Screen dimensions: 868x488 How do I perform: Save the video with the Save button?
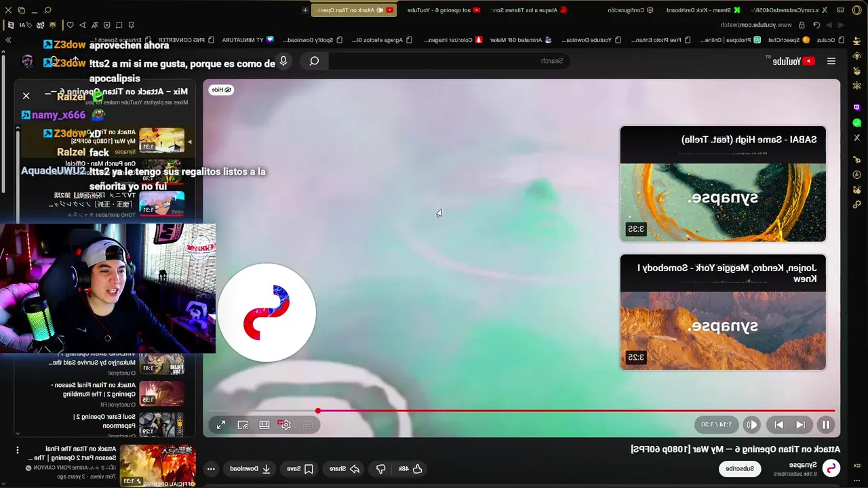pyautogui.click(x=300, y=468)
